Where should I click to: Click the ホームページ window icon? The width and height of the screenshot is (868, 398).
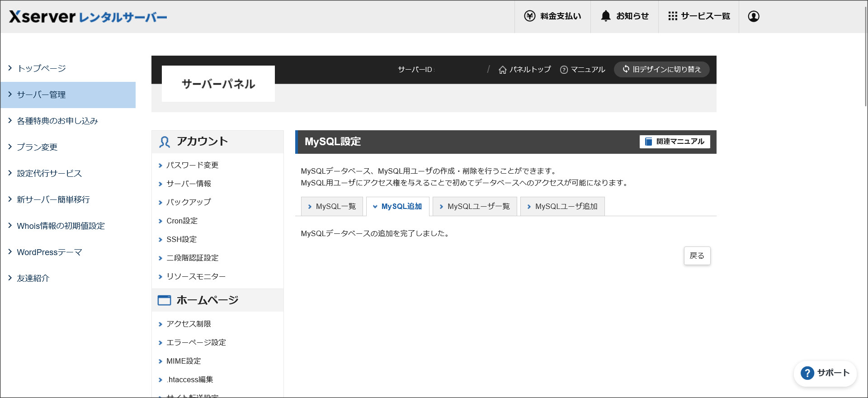tap(164, 300)
